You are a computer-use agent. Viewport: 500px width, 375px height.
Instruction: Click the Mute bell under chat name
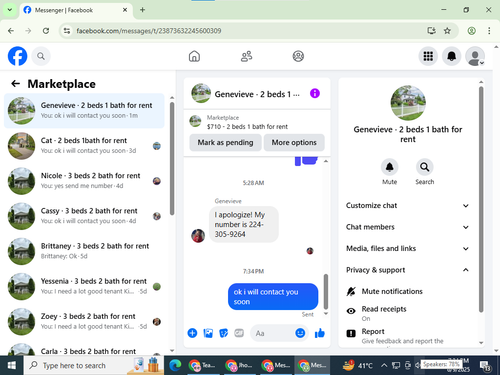389,167
